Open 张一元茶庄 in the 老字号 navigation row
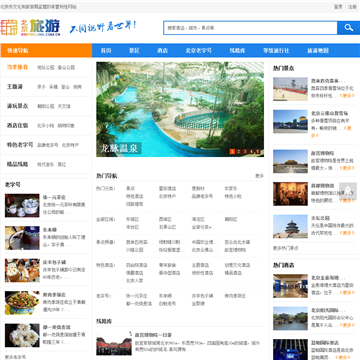 pos(137,296)
